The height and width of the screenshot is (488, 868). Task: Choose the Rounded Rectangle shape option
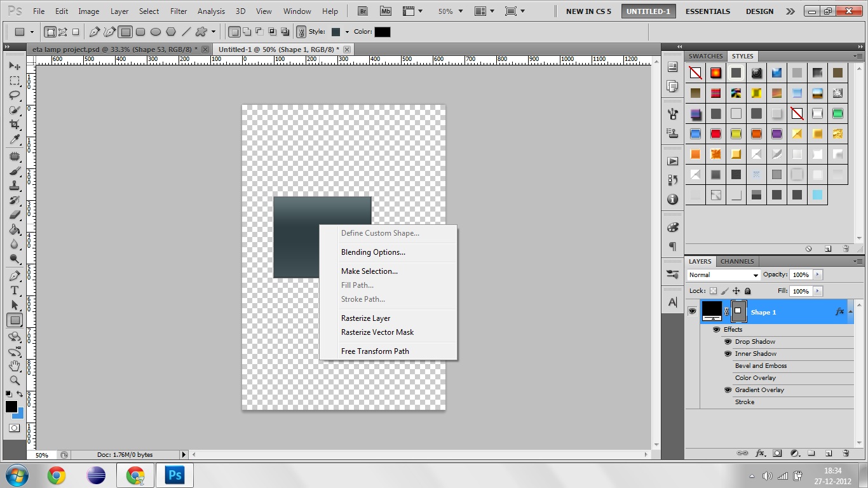(x=140, y=32)
